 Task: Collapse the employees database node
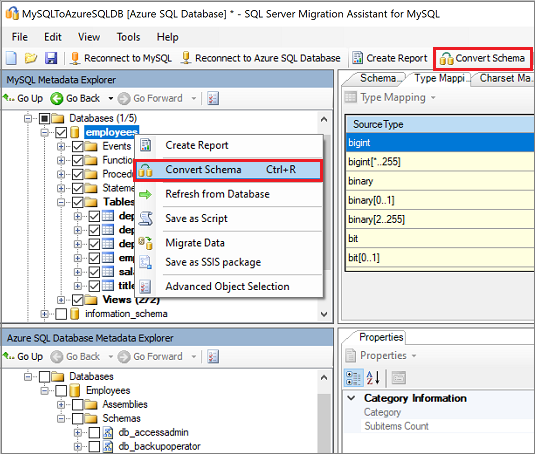(x=44, y=132)
